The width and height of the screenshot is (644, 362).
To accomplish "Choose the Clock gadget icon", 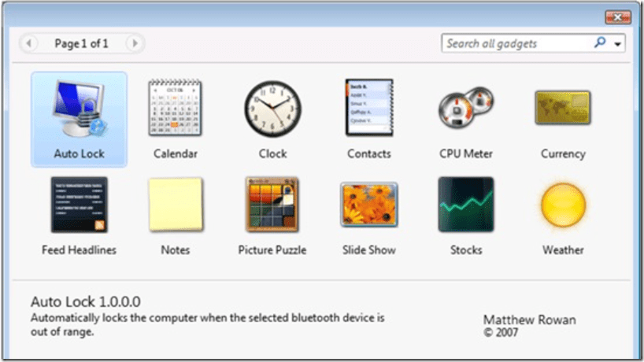I will 272,108.
